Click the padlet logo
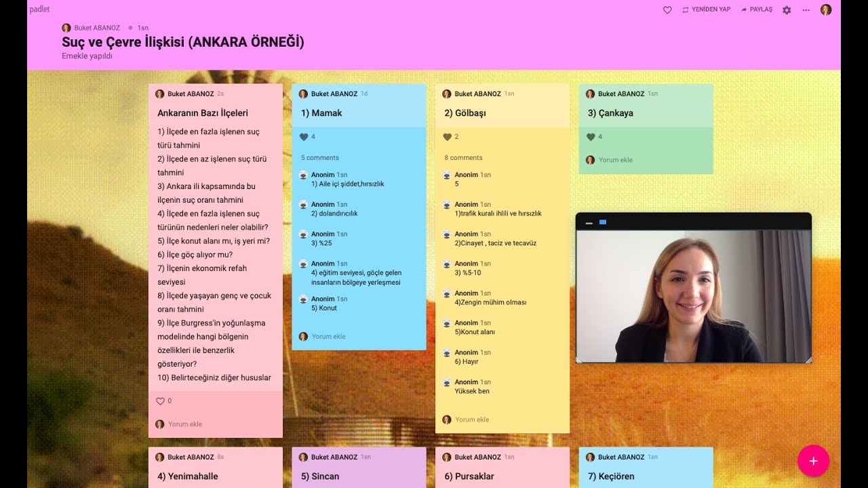This screenshot has height=488, width=868. 39,9
